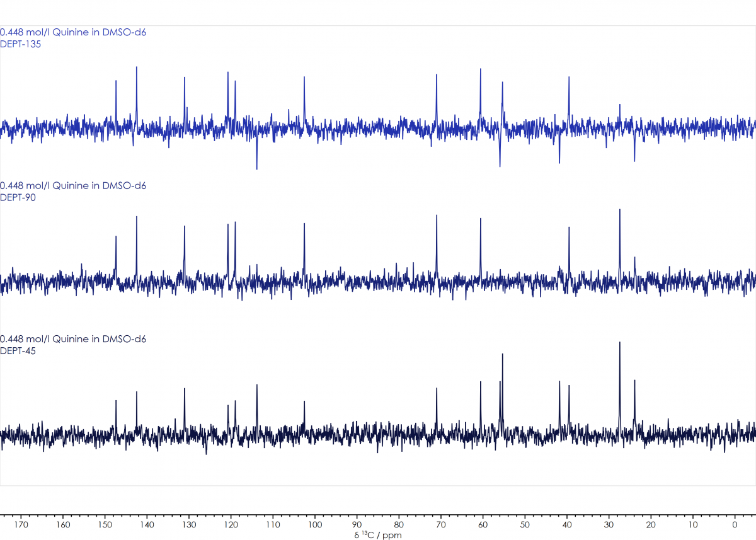Image resolution: width=756 pixels, height=540 pixels.
Task: Click the 100 ppm axis tick label
Action: 315,524
